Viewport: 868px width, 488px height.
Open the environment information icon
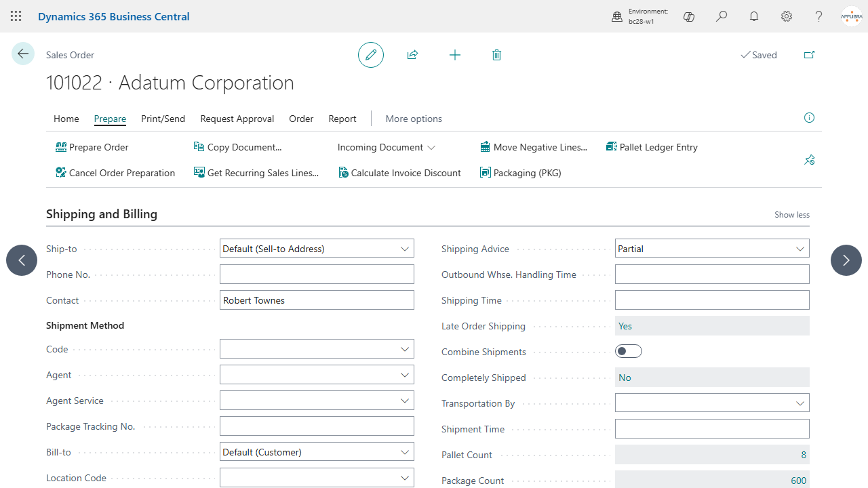click(x=617, y=16)
